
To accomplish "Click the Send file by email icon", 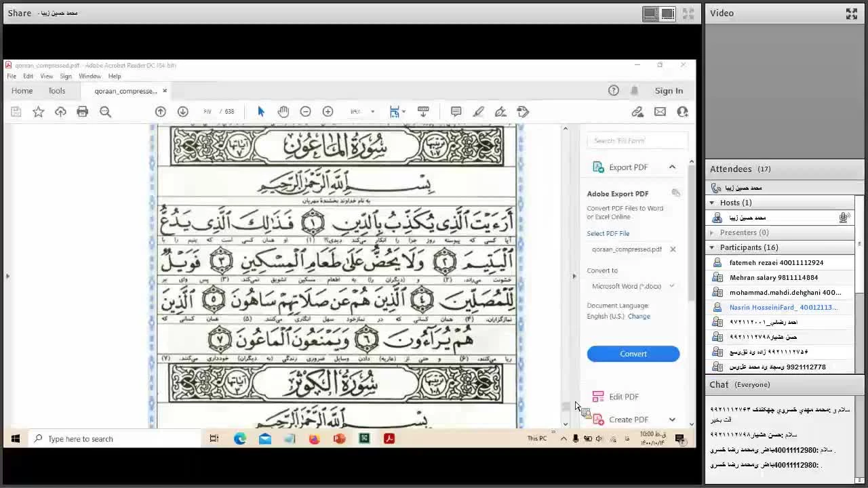I will click(660, 112).
